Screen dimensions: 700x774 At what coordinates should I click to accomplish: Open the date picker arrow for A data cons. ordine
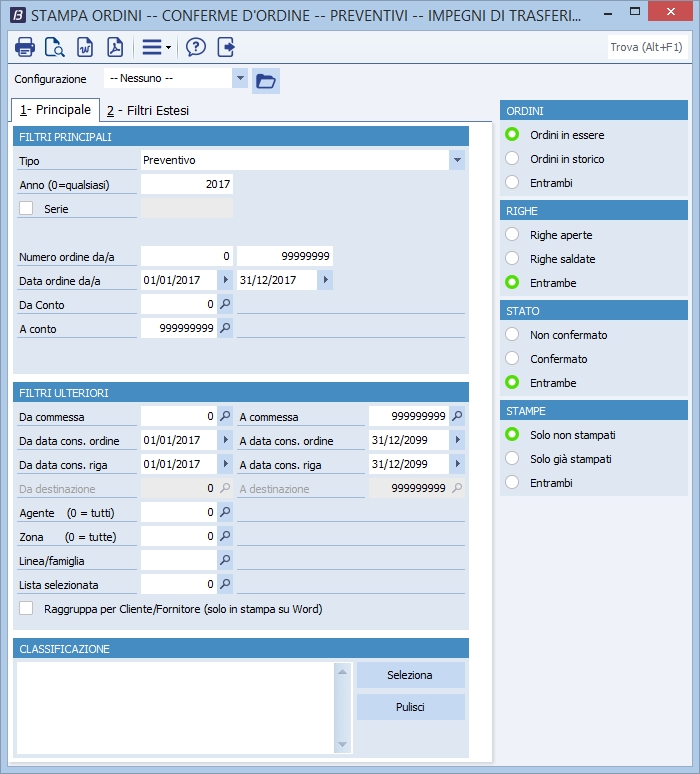point(458,440)
